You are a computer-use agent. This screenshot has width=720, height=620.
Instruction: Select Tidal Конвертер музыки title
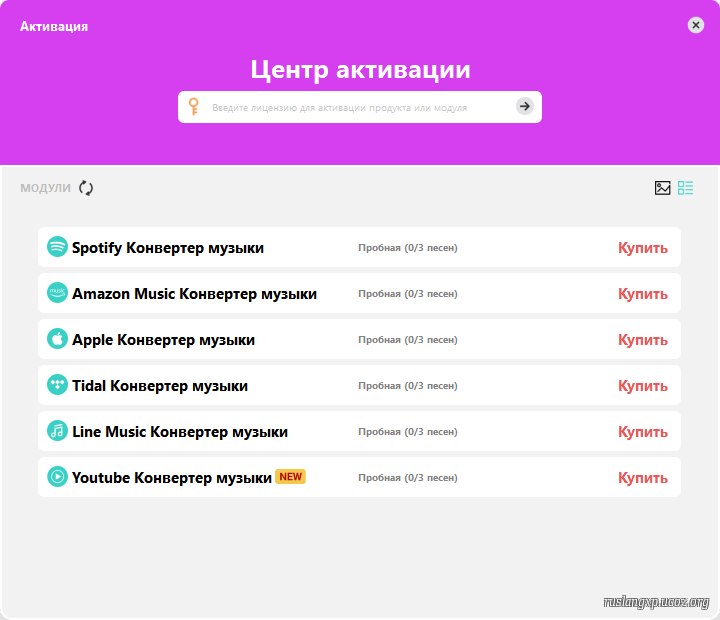coord(160,386)
